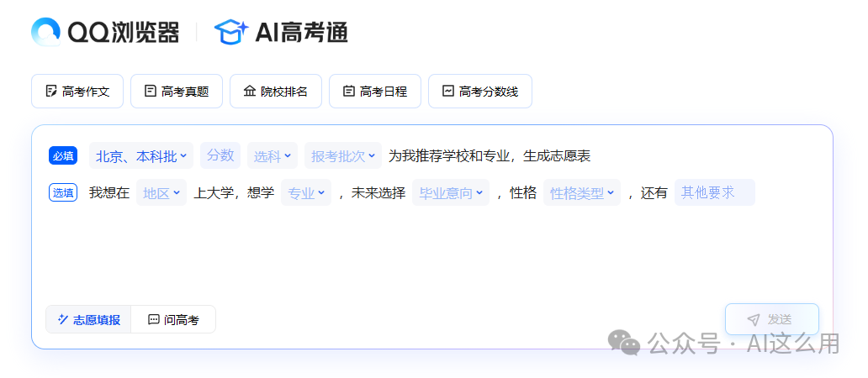
Task: Click the 高考分数线 chart icon
Action: click(448, 91)
